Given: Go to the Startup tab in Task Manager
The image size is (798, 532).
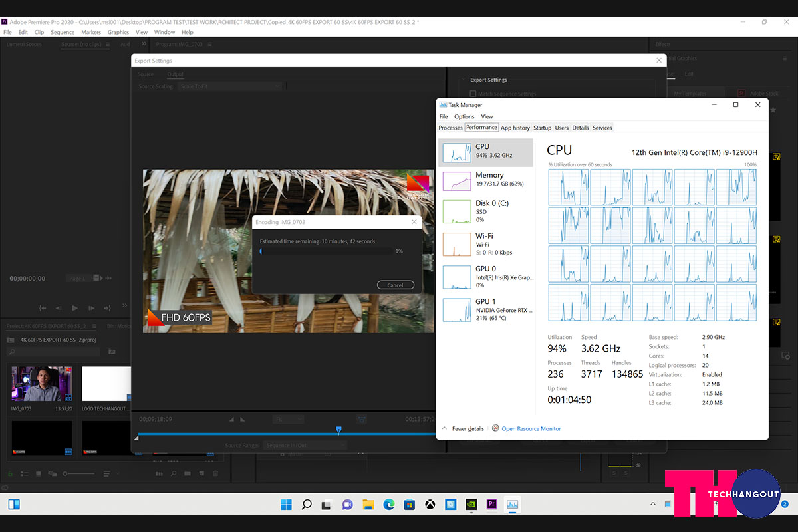Looking at the screenshot, I should point(542,128).
